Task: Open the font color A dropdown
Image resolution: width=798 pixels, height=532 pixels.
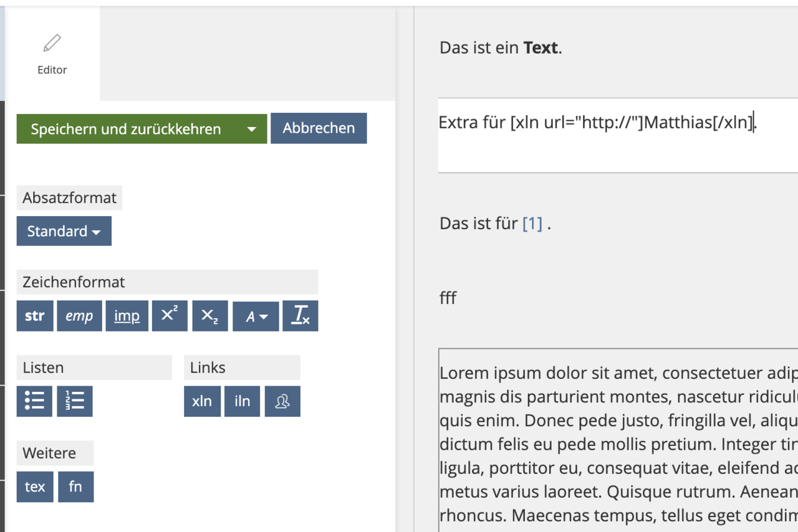Action: click(x=256, y=316)
